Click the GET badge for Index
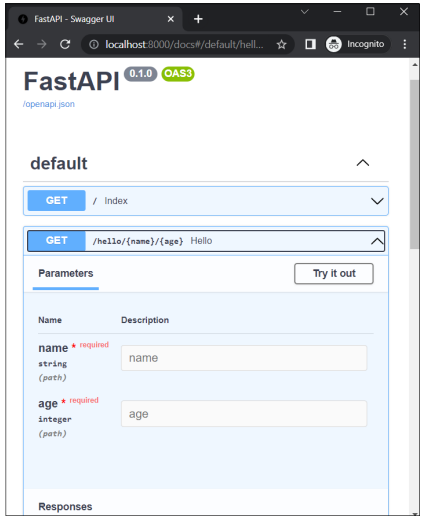The height and width of the screenshot is (522, 431). coord(57,201)
